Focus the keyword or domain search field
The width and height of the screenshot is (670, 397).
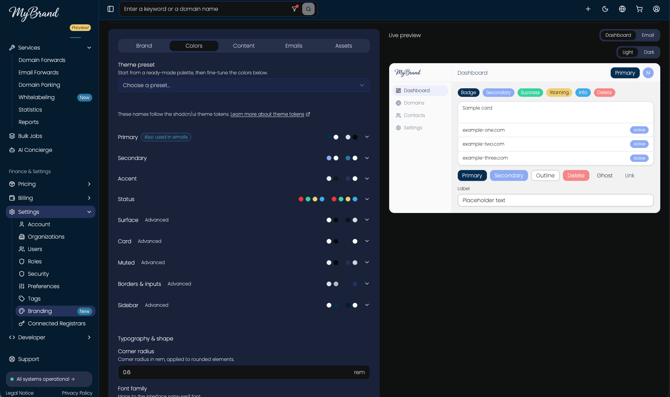coord(206,9)
